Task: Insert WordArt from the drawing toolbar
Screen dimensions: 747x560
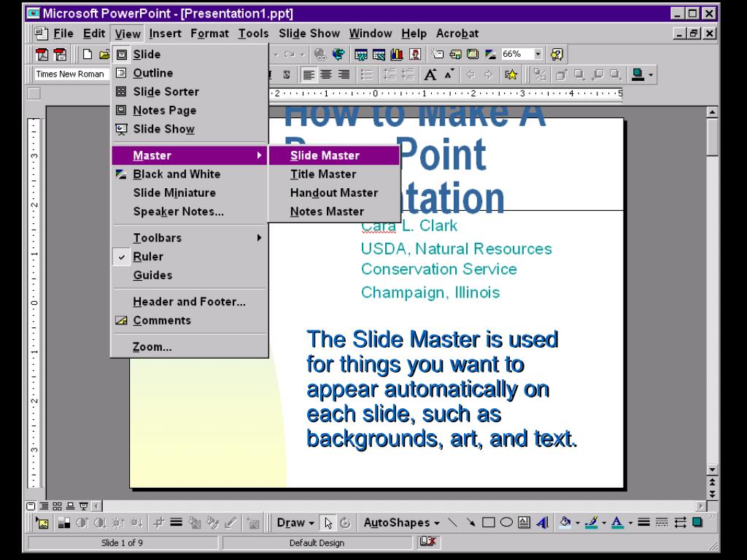Action: coord(542,523)
